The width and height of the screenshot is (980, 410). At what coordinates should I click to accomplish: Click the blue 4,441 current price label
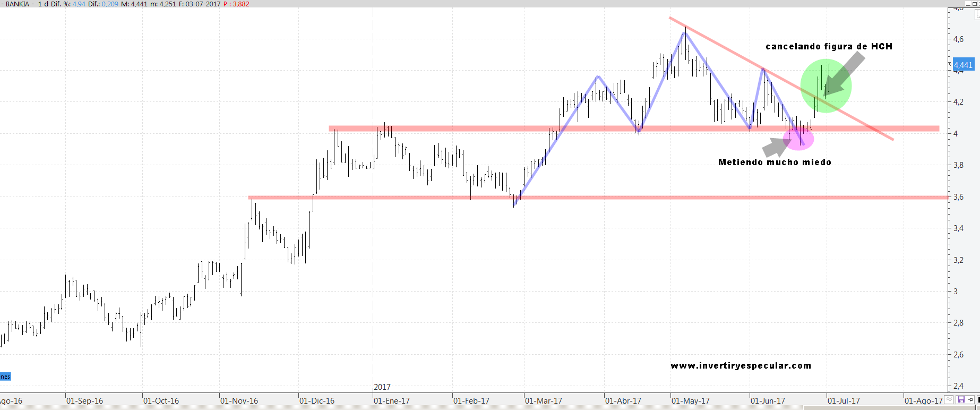point(963,65)
